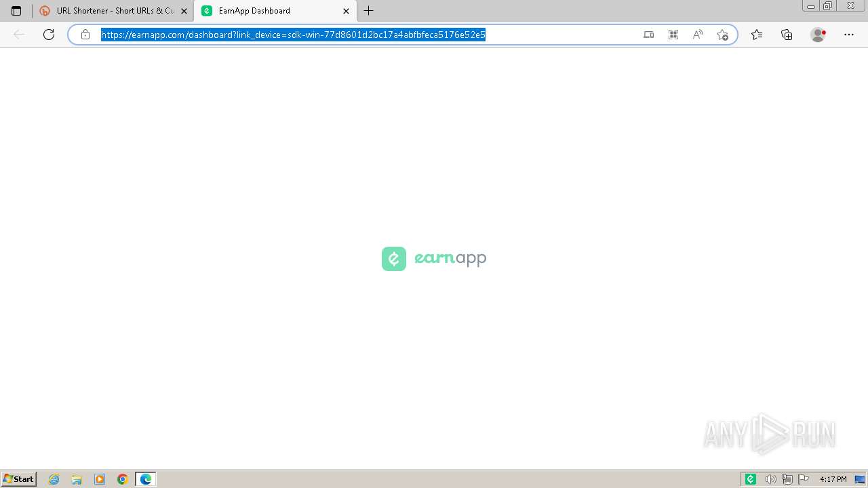This screenshot has height=488, width=868.
Task: Open the system clock showing 4:17 PM
Action: tap(833, 479)
